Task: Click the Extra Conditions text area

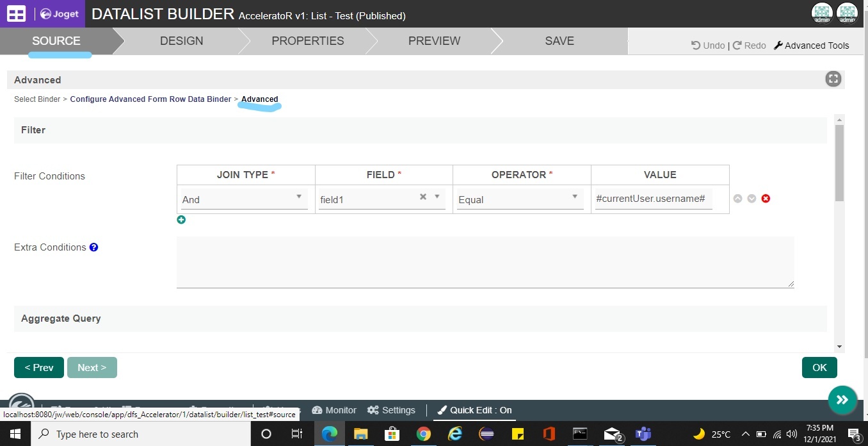Action: (x=485, y=261)
